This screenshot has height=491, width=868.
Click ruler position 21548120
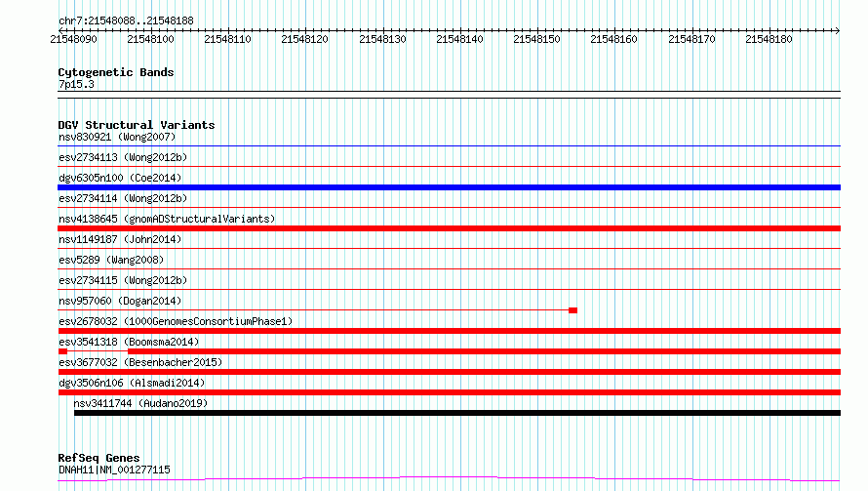click(304, 39)
